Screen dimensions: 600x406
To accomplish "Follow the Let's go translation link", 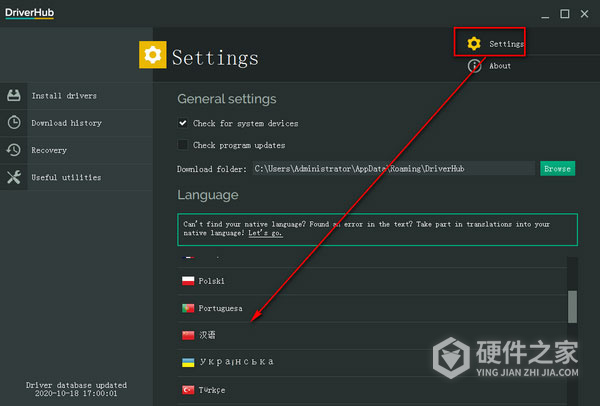I will 265,233.
